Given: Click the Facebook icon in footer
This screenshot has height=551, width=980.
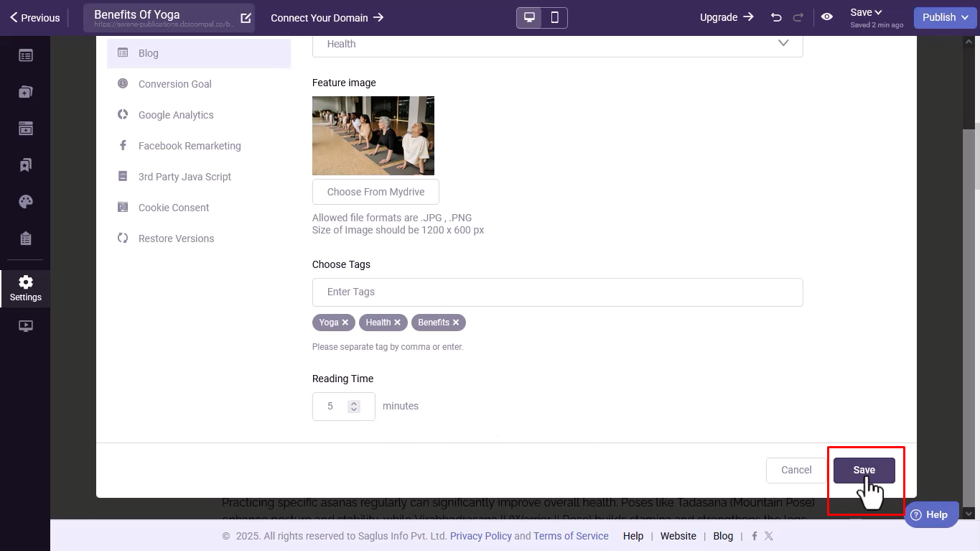Looking at the screenshot, I should coord(754,536).
